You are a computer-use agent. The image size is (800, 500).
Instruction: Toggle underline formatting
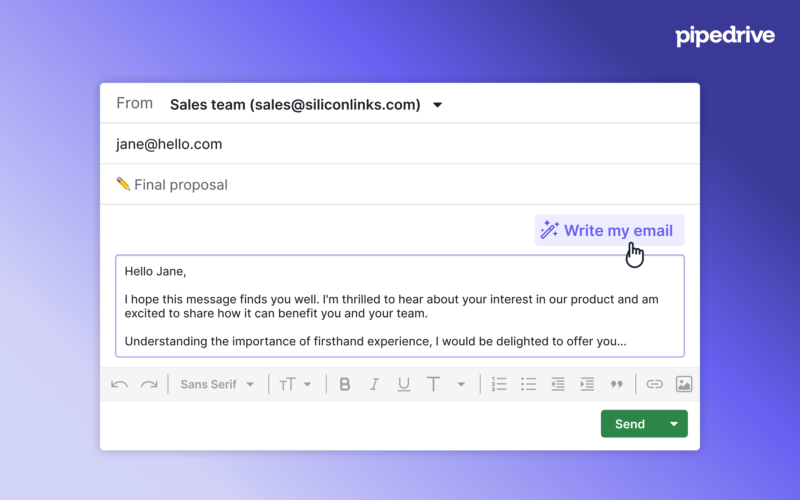[x=404, y=384]
